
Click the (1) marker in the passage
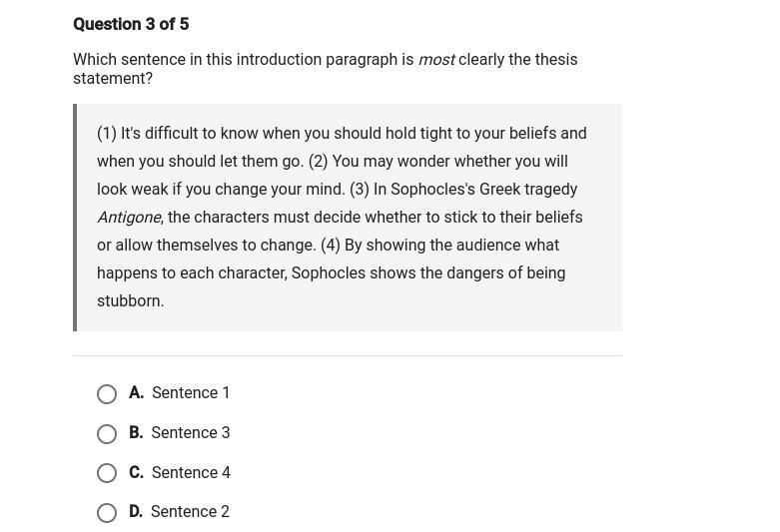tap(107, 133)
